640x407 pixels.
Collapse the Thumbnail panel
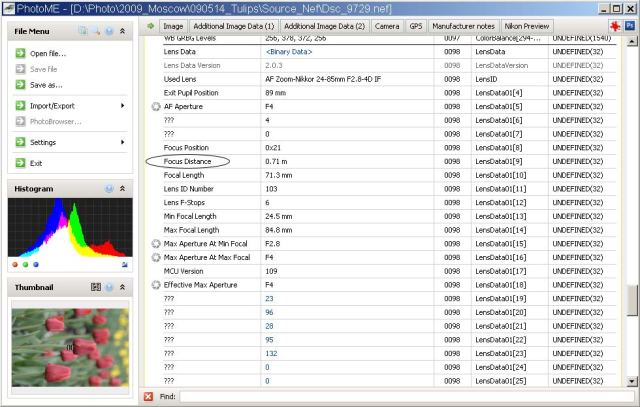[122, 287]
